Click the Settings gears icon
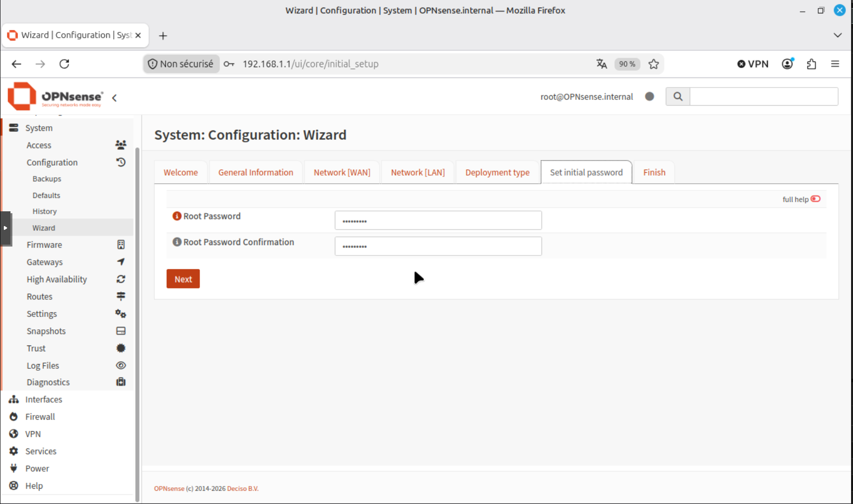The image size is (853, 504). tap(121, 314)
